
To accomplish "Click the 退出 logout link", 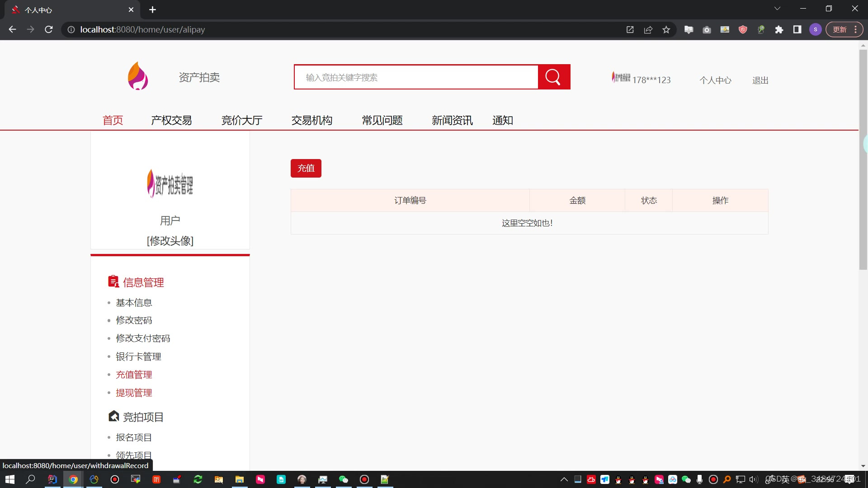I will tap(760, 80).
